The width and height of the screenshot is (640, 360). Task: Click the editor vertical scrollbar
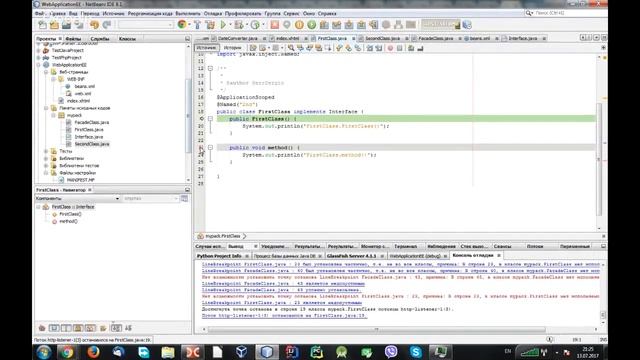[599, 159]
